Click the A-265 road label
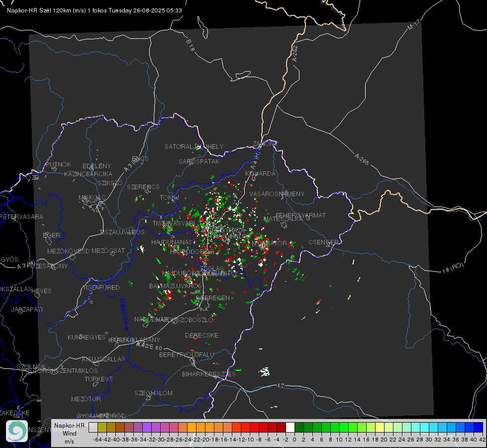Viewport: 487px width, 448px height. (362, 159)
